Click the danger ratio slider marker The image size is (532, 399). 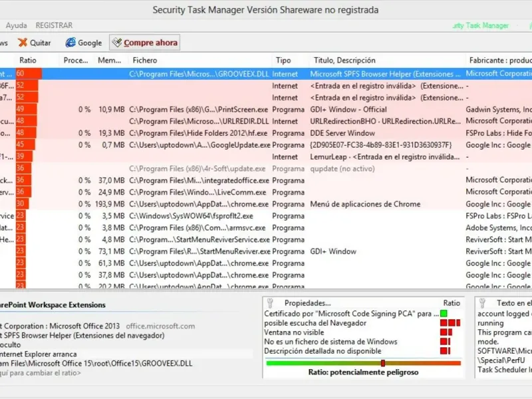383,363
